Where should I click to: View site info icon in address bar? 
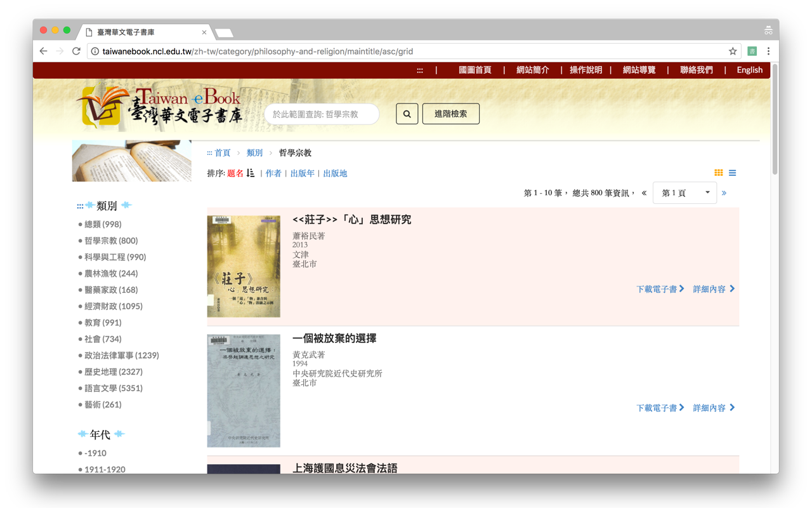coord(95,51)
